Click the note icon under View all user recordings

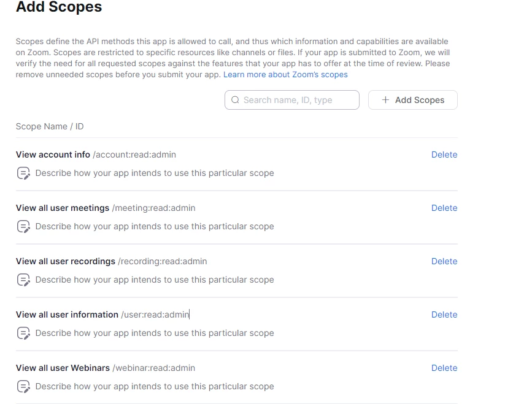pos(23,280)
